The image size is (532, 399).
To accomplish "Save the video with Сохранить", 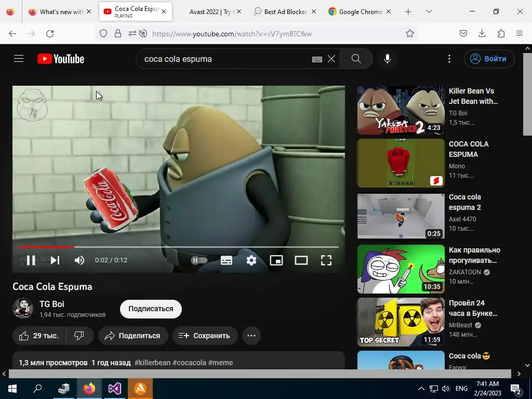I will (x=205, y=336).
